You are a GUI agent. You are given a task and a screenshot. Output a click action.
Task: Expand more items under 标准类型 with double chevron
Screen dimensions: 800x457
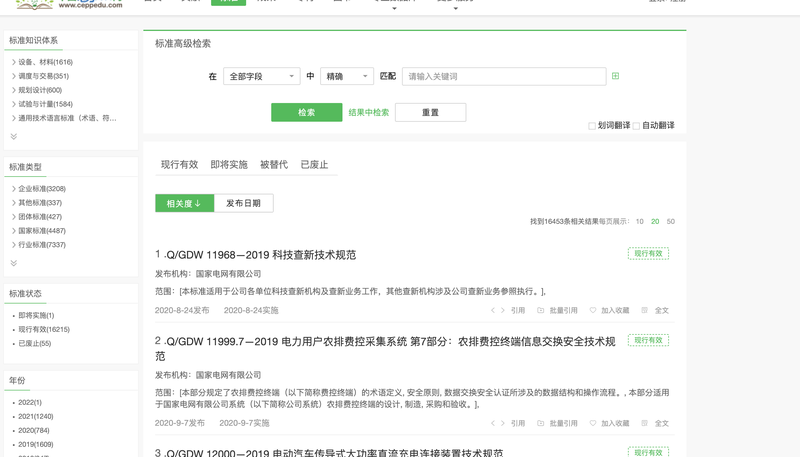click(x=14, y=263)
